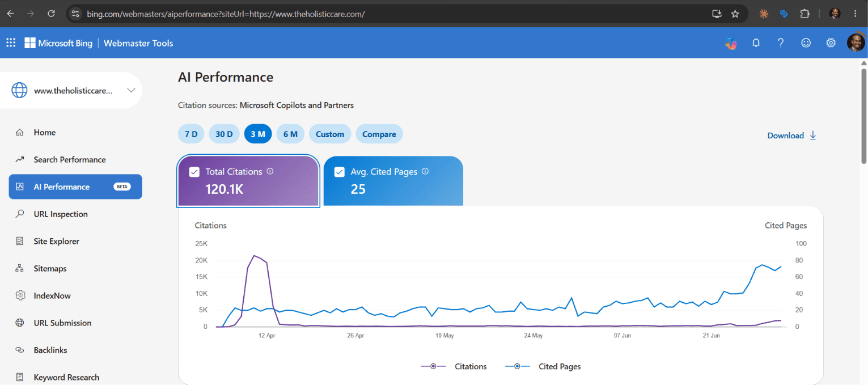This screenshot has height=385, width=868.
Task: Click the download arrow icon
Action: tap(813, 136)
